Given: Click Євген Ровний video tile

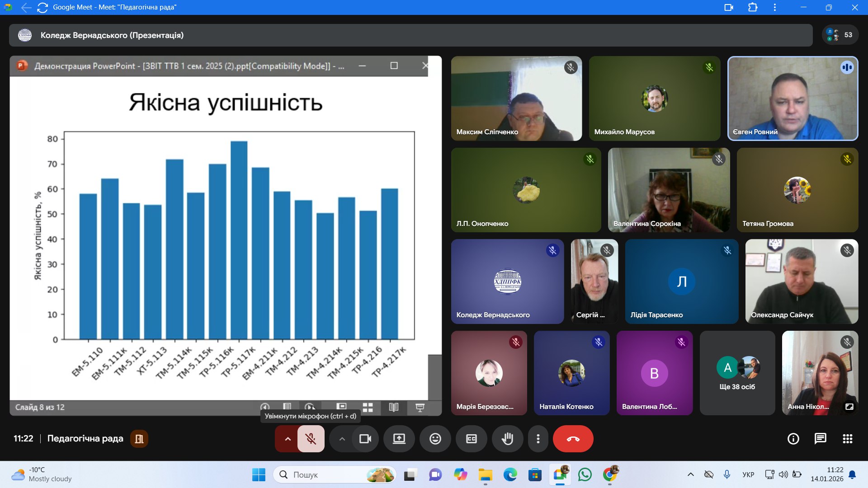Looking at the screenshot, I should (x=793, y=99).
